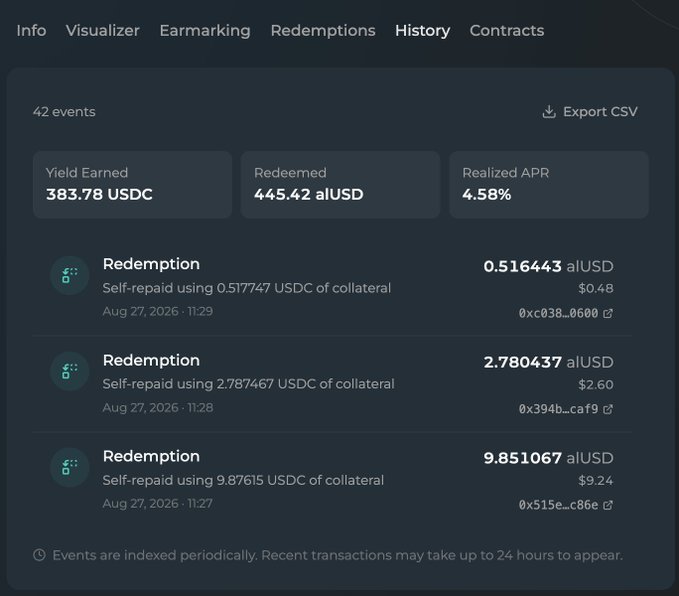
Task: Open transaction link 0x515e…c86e
Action: point(566,505)
